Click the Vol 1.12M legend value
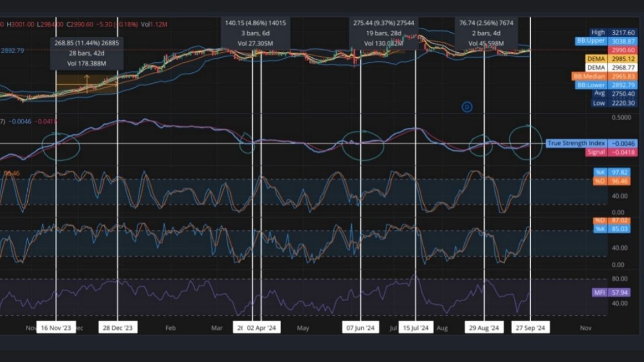Viewport: 644px width, 362px height. [x=154, y=24]
